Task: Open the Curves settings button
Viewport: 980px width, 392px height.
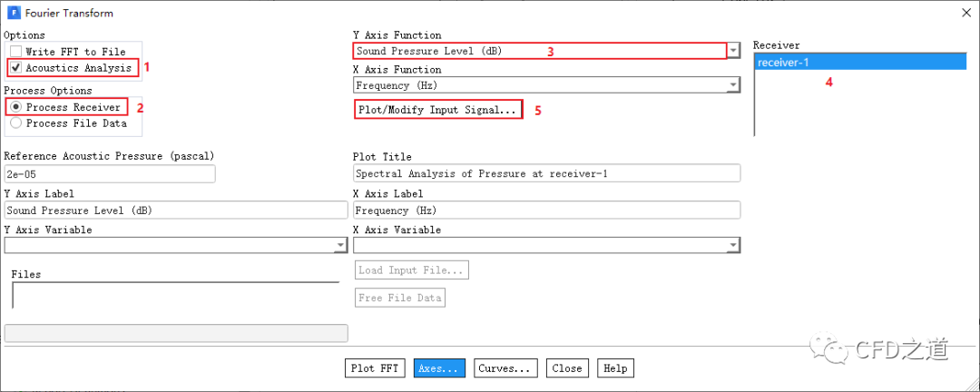Action: click(505, 368)
